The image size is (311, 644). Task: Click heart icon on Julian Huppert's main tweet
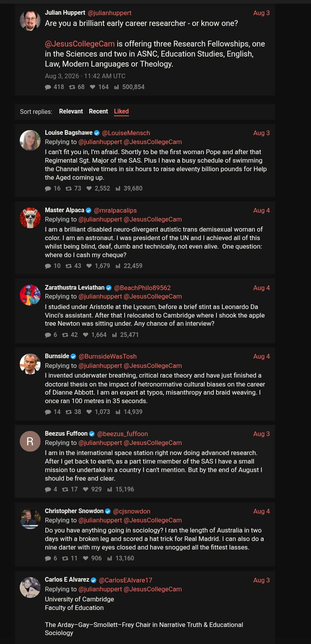93,87
